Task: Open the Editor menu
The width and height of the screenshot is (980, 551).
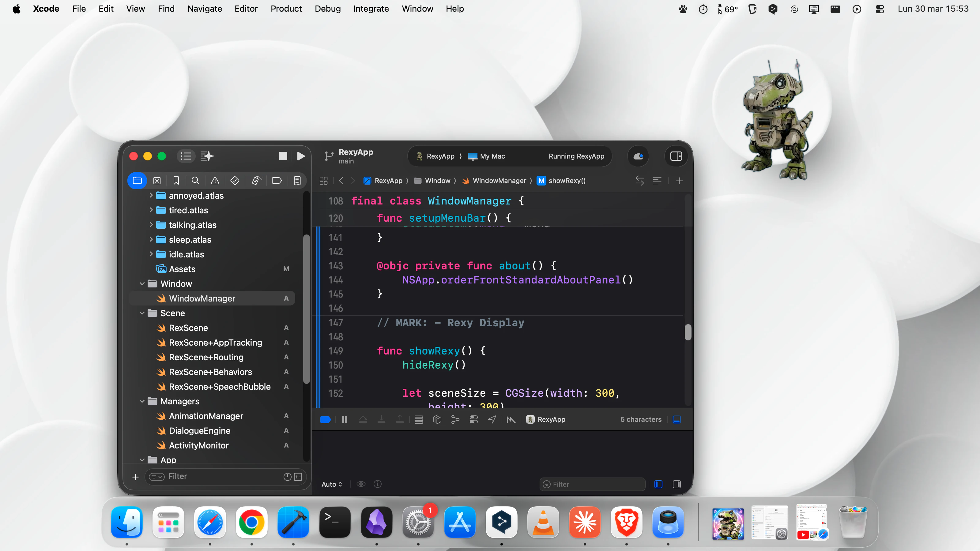Action: 246,8
